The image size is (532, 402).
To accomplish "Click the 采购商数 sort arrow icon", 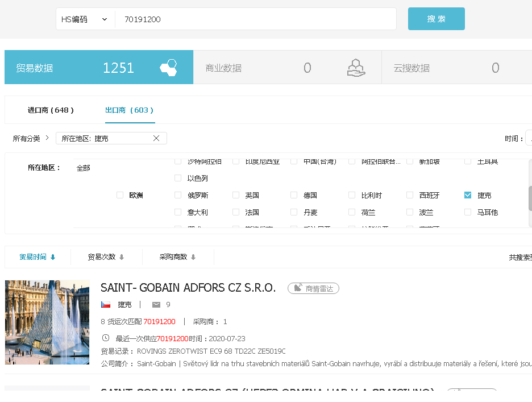I will click(193, 258).
